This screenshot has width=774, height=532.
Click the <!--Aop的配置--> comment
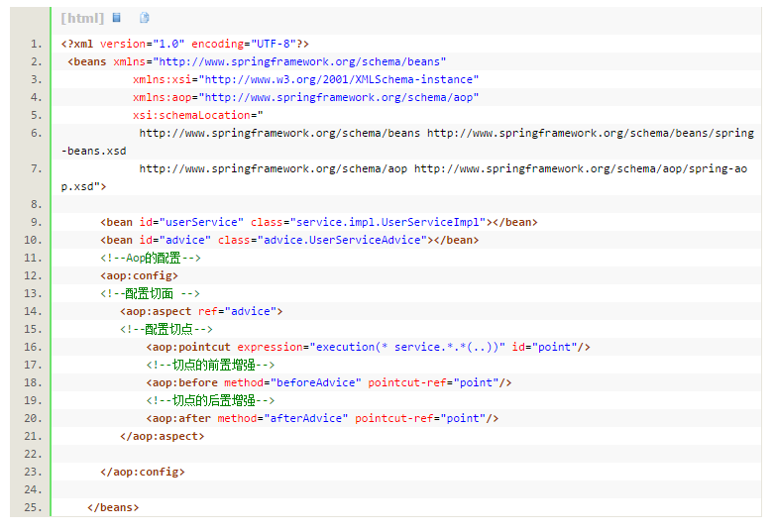tap(151, 259)
